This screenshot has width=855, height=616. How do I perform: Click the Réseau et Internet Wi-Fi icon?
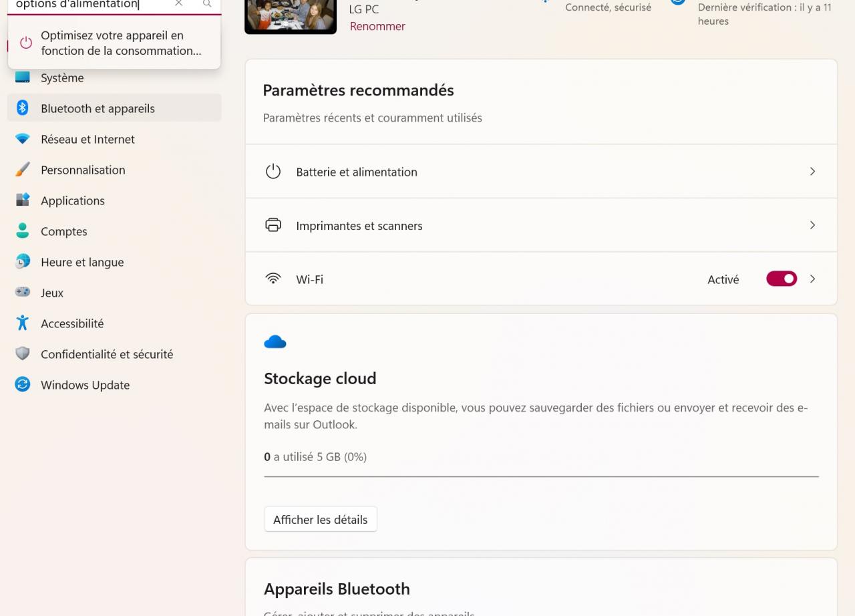click(x=23, y=139)
